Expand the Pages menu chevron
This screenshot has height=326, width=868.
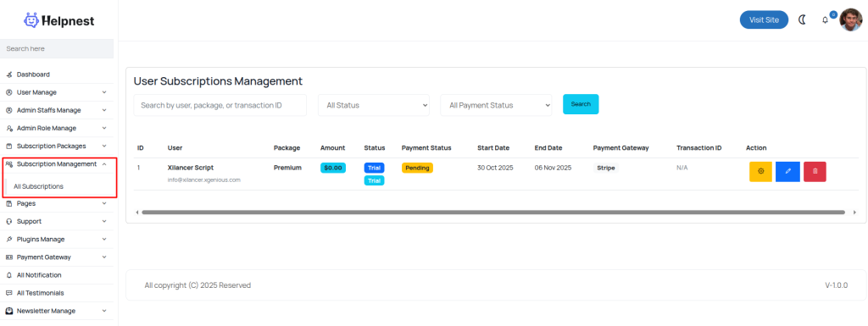coord(104,203)
